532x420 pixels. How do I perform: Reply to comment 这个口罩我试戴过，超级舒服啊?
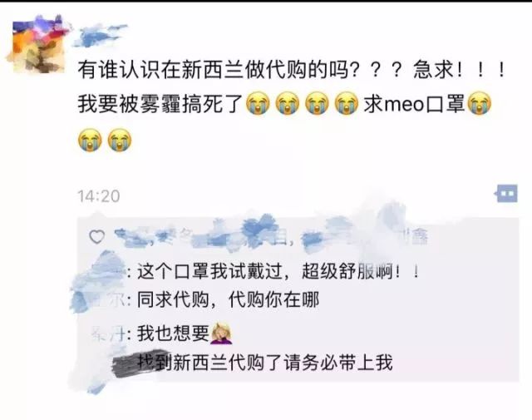[278, 272]
